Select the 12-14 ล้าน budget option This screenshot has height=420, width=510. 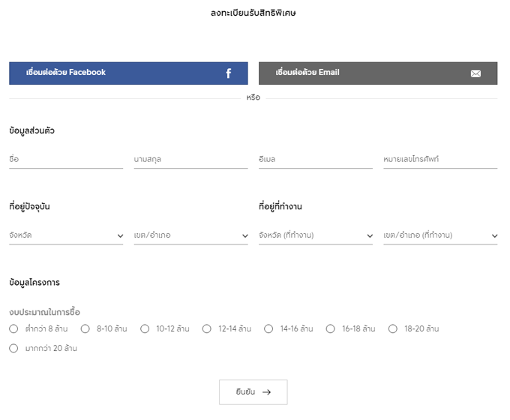tap(207, 328)
